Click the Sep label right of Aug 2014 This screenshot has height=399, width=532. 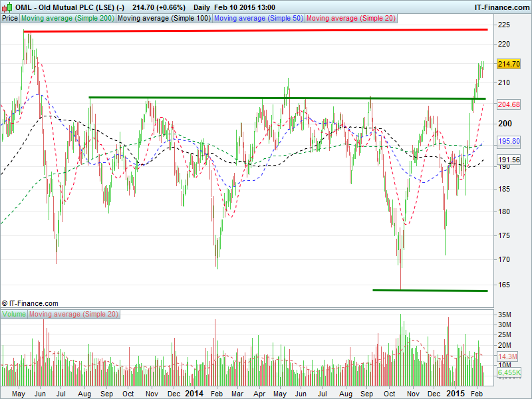click(x=367, y=394)
